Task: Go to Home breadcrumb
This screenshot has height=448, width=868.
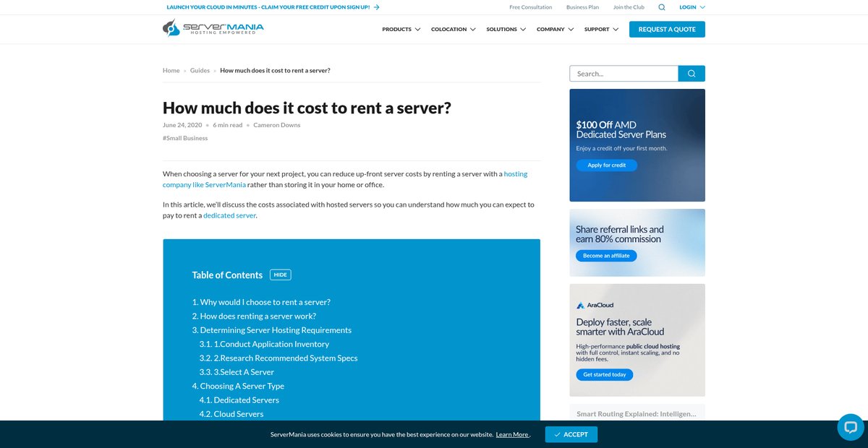Action: pyautogui.click(x=171, y=70)
